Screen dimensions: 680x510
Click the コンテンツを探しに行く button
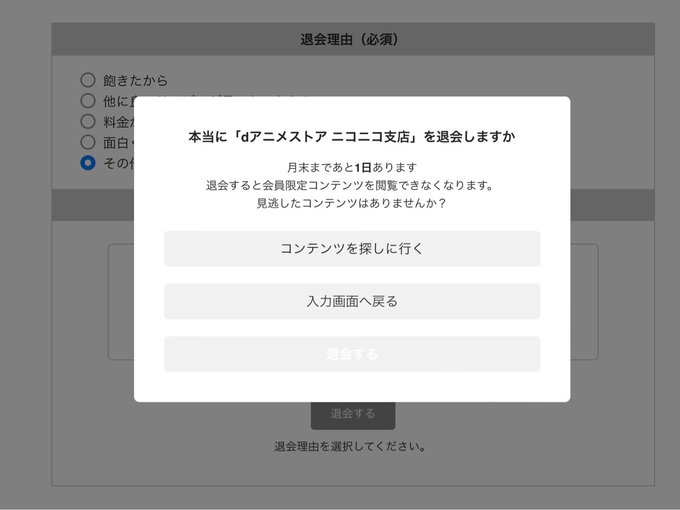coord(352,248)
